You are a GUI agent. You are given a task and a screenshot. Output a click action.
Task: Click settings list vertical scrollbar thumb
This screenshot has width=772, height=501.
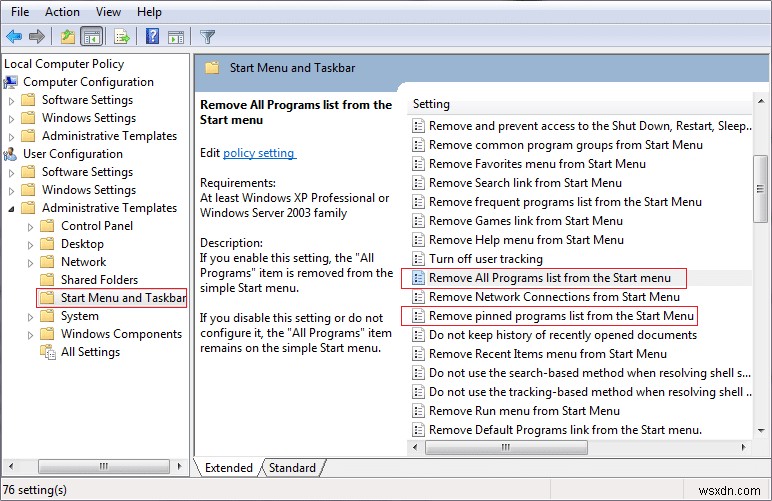point(761,189)
